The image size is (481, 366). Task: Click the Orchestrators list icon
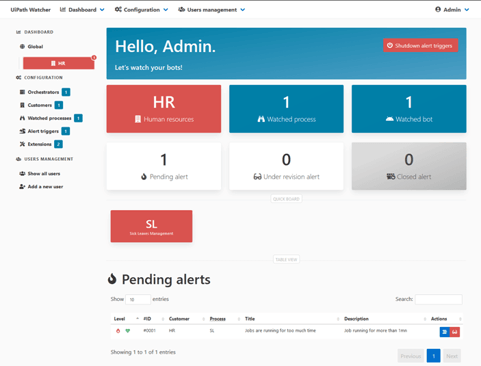coord(22,92)
